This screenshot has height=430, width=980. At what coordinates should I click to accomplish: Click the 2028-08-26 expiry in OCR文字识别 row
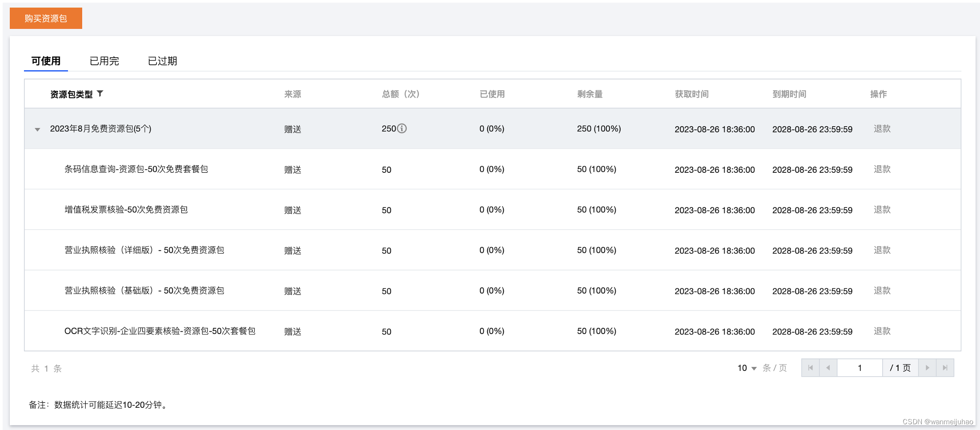(812, 331)
